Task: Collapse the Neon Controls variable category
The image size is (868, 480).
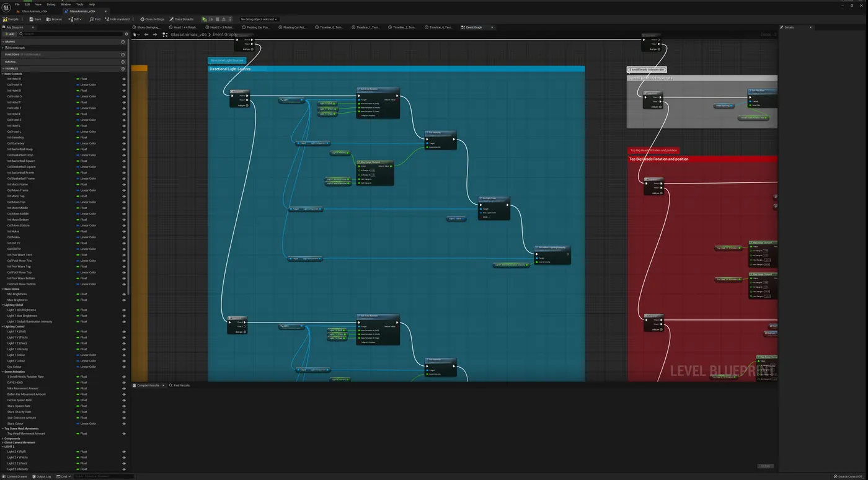Action: 2,73
